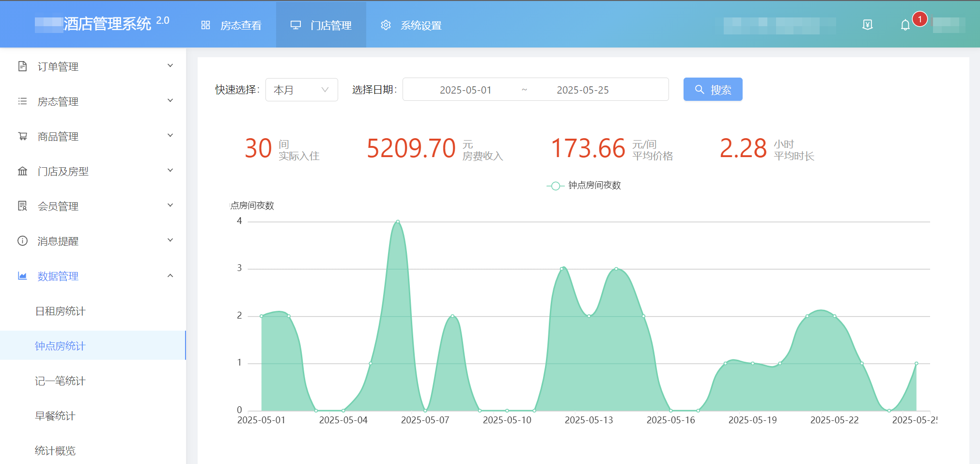The width and height of the screenshot is (980, 464).
Task: Click the 数据管理 sidebar label
Action: point(58,276)
